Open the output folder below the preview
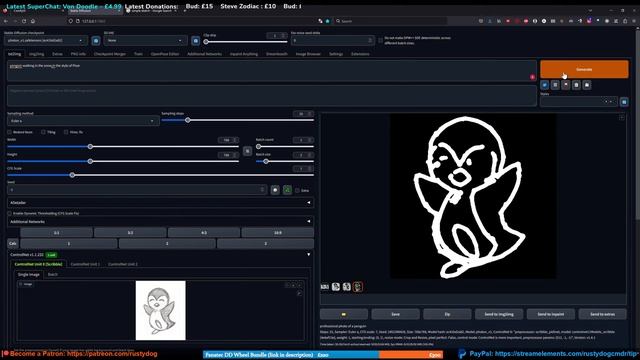The image size is (640, 360). (x=344, y=314)
